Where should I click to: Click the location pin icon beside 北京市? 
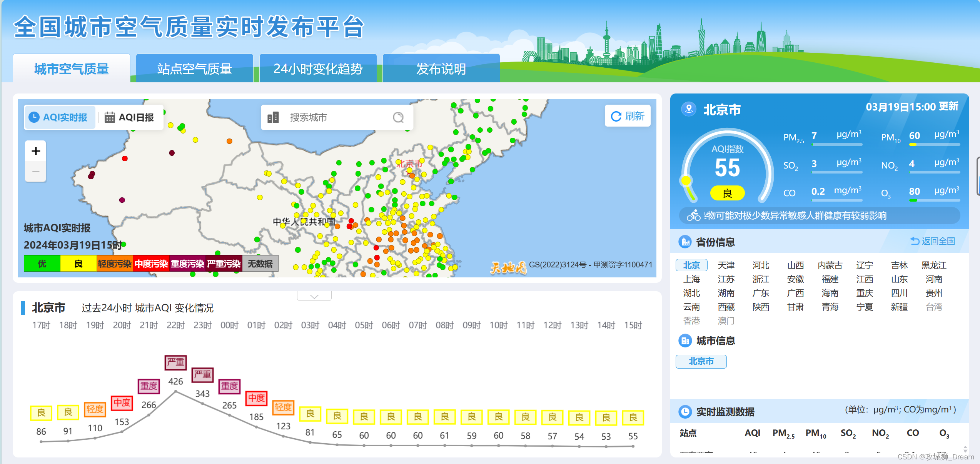tap(689, 109)
